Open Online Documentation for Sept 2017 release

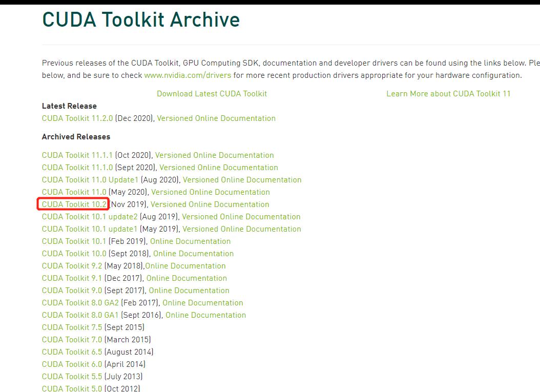(x=189, y=291)
